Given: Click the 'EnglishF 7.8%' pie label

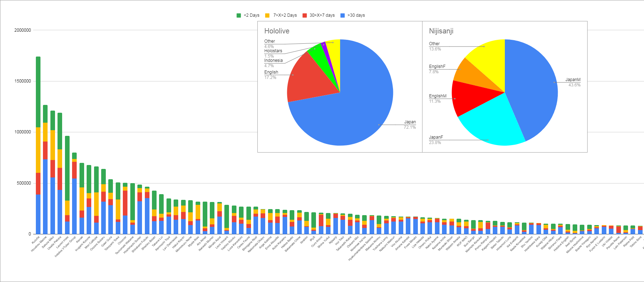Looking at the screenshot, I should (437, 69).
